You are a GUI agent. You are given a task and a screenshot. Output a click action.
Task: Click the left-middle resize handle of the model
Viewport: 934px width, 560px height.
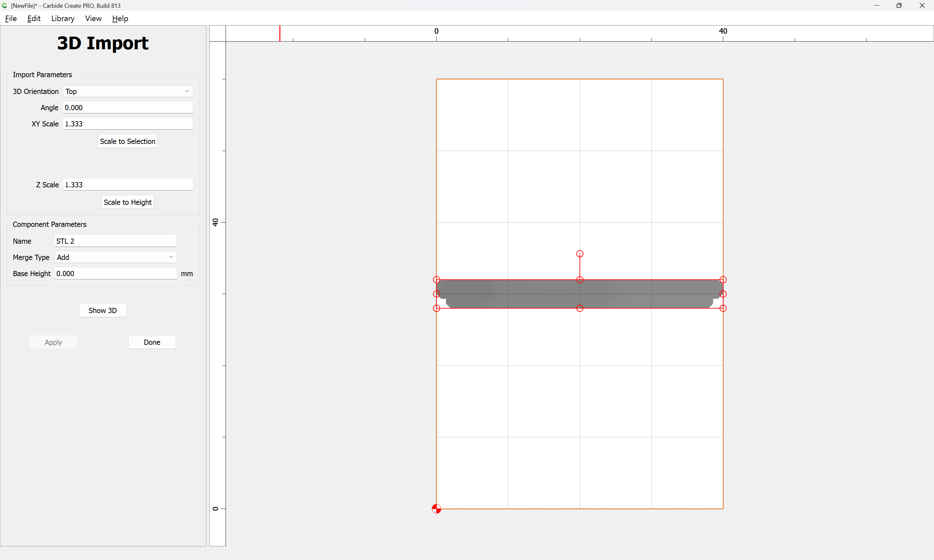(x=437, y=294)
